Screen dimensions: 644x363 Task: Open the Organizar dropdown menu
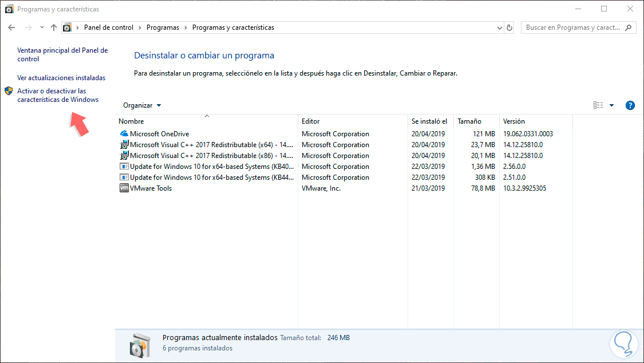pos(142,105)
